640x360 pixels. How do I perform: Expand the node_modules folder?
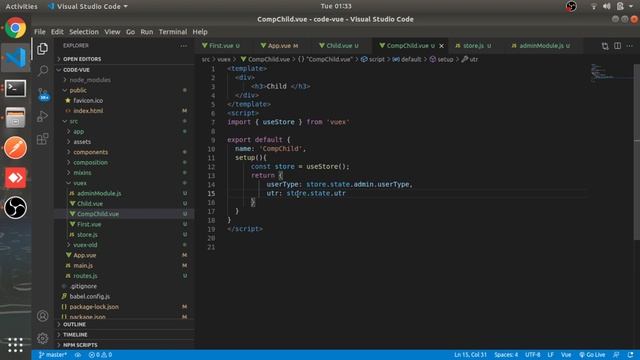click(x=124, y=80)
